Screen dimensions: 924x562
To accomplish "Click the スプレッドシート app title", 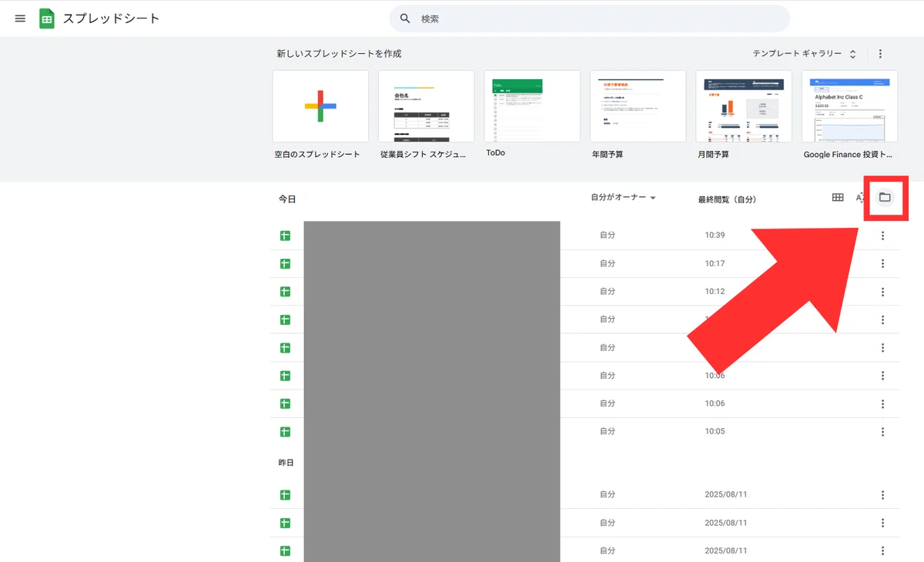I will pos(111,18).
